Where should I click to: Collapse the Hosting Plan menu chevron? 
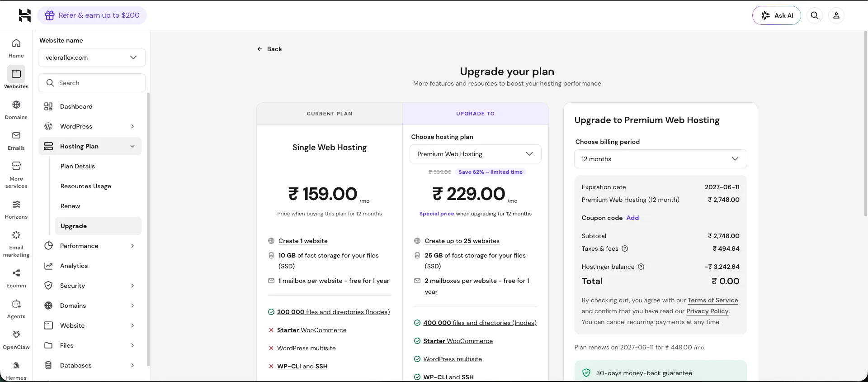(x=132, y=146)
